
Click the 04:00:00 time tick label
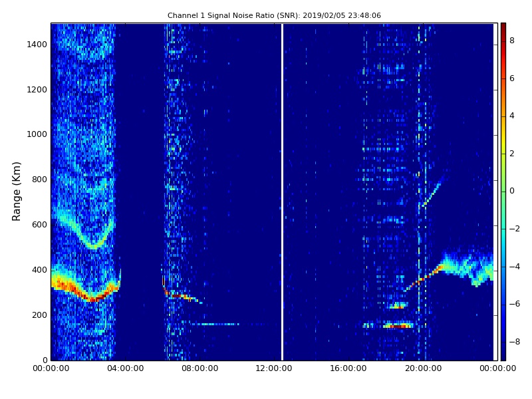[x=125, y=368]
